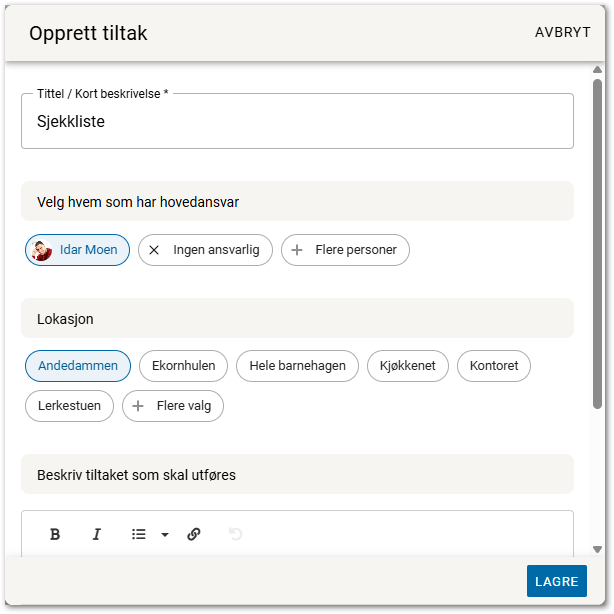Click the undo icon in the editor
Image resolution: width=614 pixels, height=614 pixels.
click(235, 534)
